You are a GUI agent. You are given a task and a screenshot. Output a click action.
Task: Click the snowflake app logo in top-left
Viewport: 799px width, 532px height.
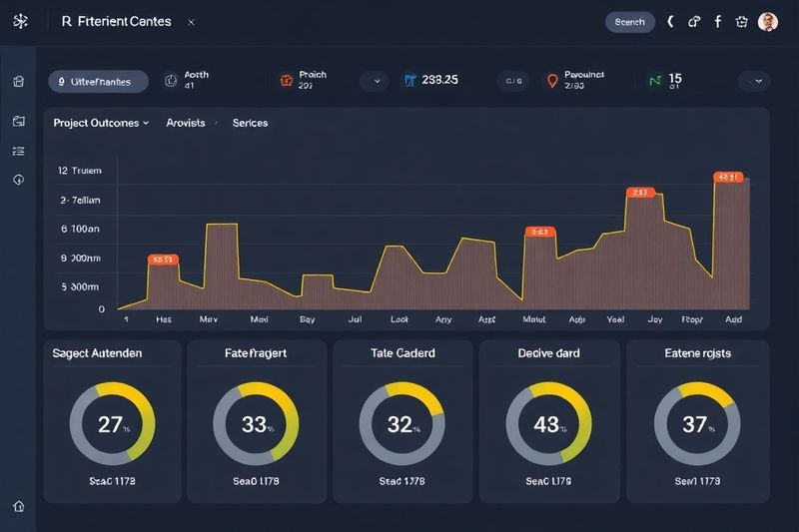(20, 21)
